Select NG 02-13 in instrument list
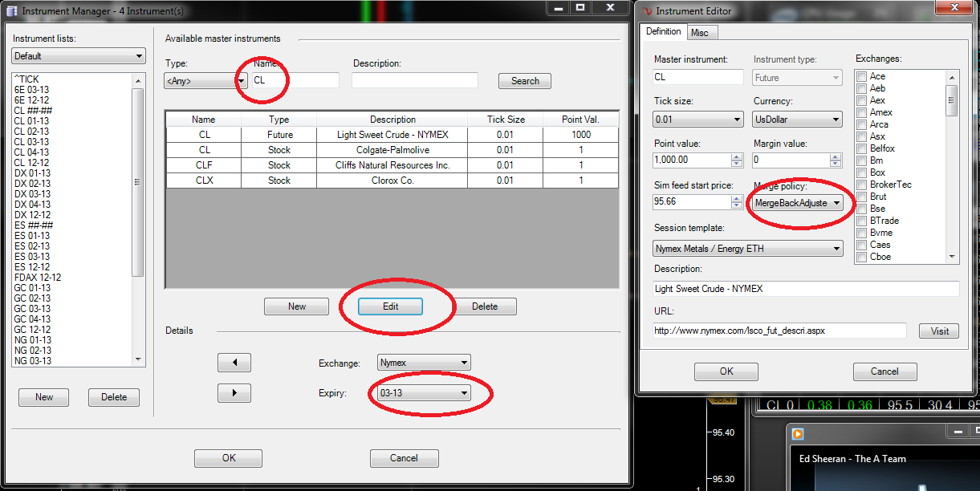The width and height of the screenshot is (980, 491). [32, 351]
